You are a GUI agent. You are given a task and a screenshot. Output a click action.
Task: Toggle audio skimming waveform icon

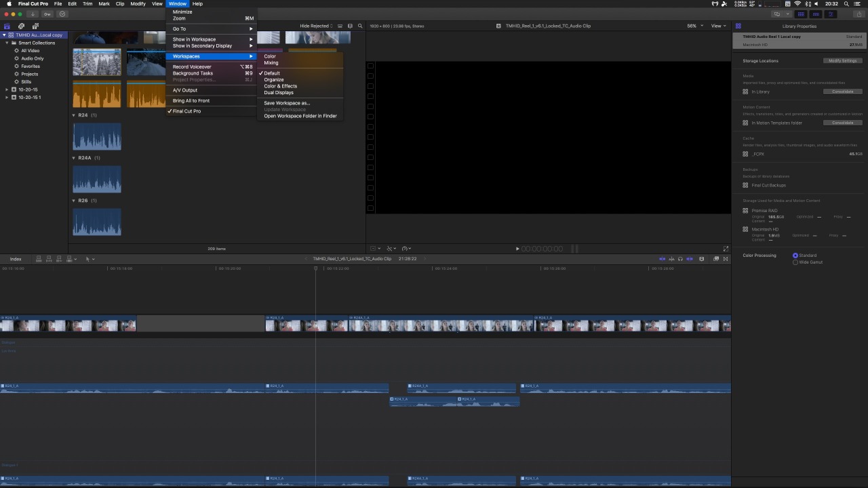click(x=671, y=259)
